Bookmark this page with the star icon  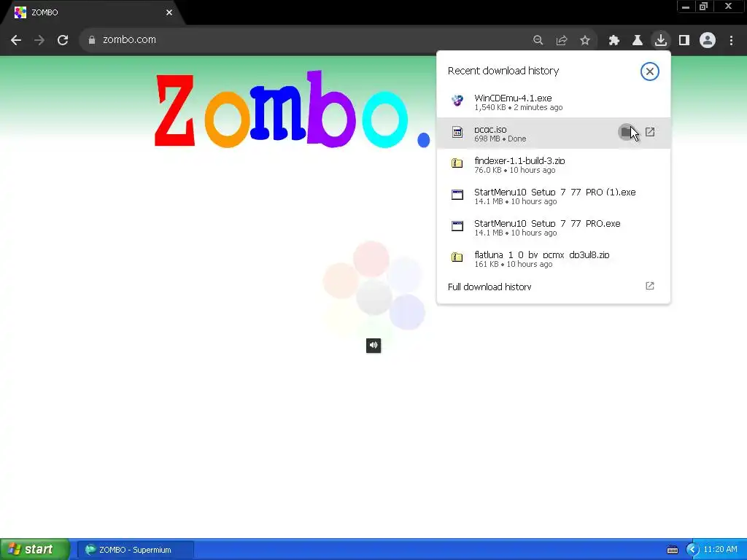click(x=585, y=40)
